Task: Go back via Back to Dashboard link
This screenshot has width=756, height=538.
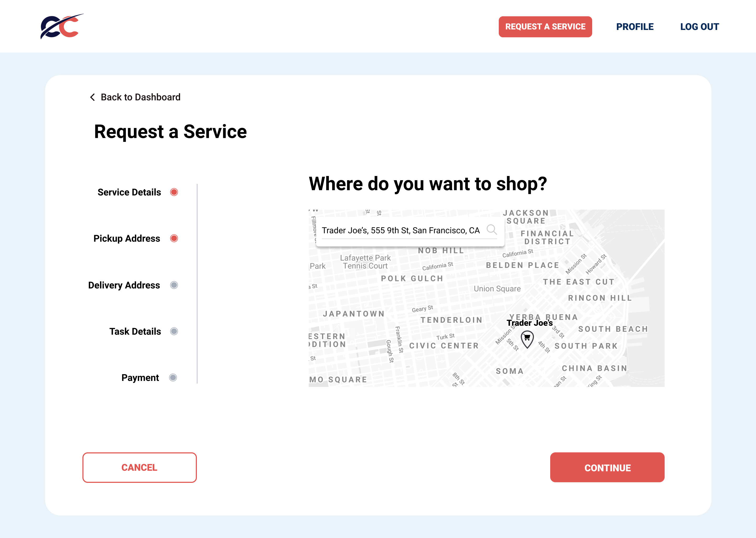Action: tap(140, 97)
